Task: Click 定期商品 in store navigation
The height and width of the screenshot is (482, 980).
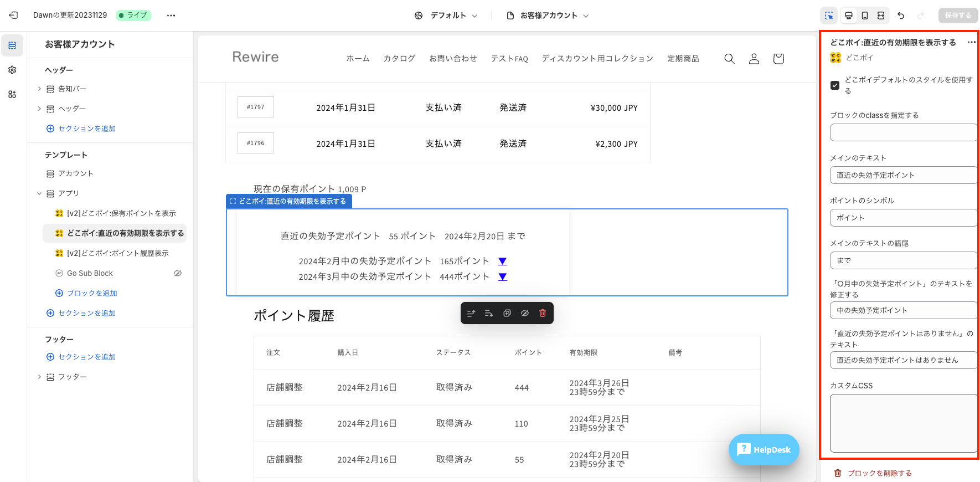Action: pos(683,59)
